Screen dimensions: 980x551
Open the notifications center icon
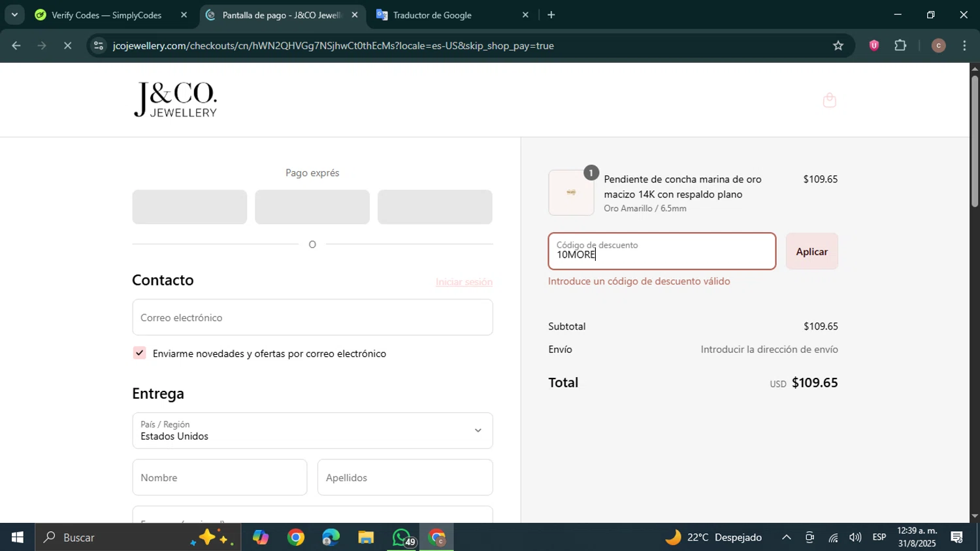pyautogui.click(x=957, y=537)
